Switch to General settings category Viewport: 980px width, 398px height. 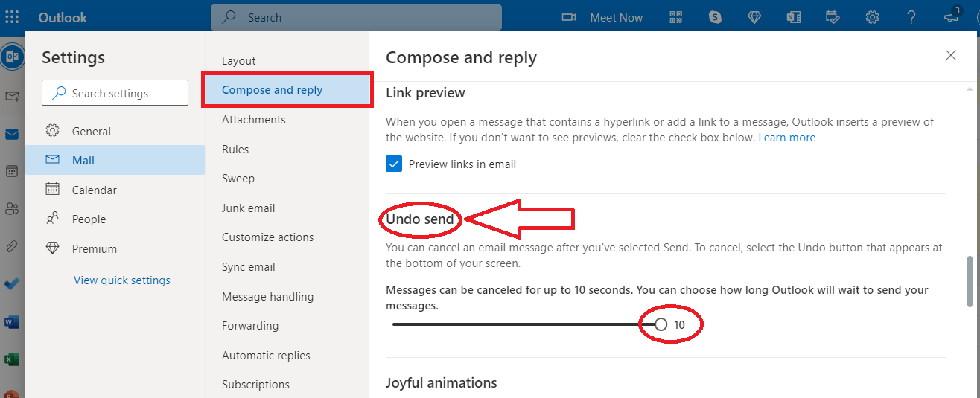pyautogui.click(x=91, y=132)
